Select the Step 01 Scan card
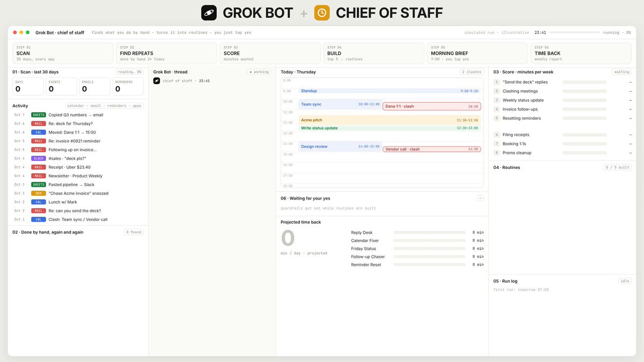Screen dimensions: 644x362 [x=63, y=54]
